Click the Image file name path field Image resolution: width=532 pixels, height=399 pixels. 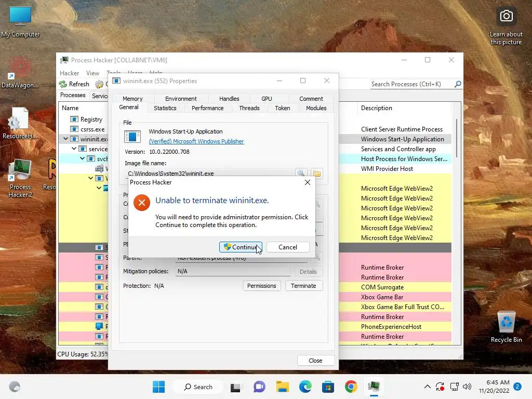coord(208,174)
